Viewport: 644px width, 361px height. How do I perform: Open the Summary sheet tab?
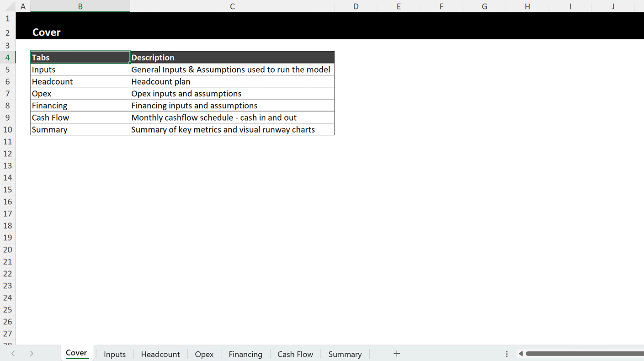[345, 354]
